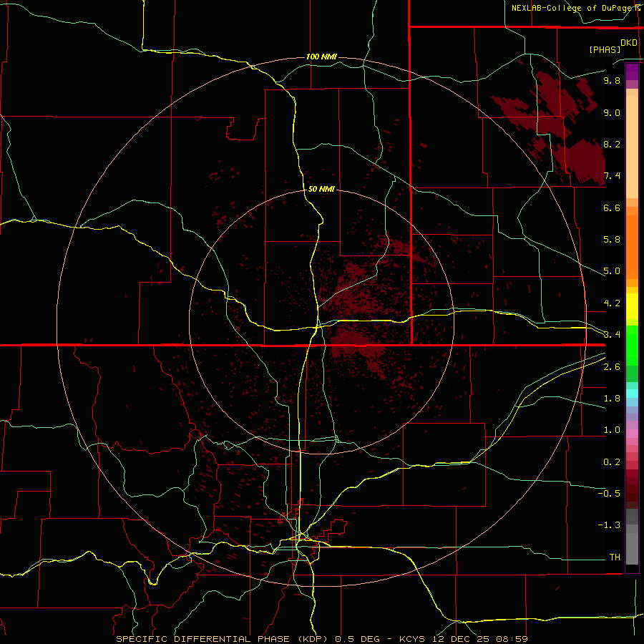Image resolution: width=644 pixels, height=644 pixels.
Task: Pick the purple top segment of the color bar
Action: 632,72
